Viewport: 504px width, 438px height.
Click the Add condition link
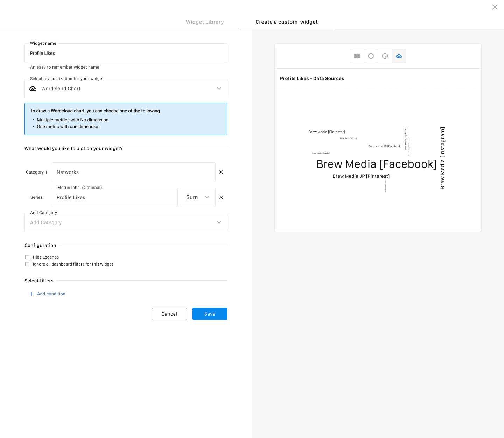coord(51,294)
